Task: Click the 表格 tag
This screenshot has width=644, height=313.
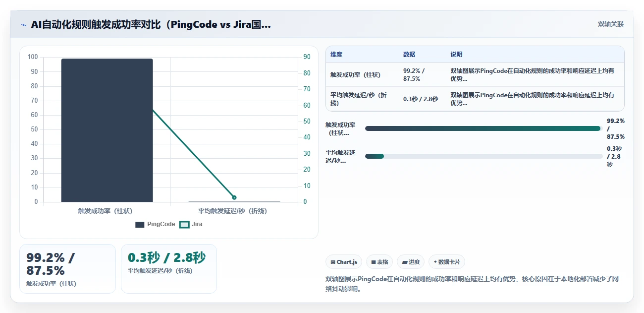Action: tap(379, 262)
